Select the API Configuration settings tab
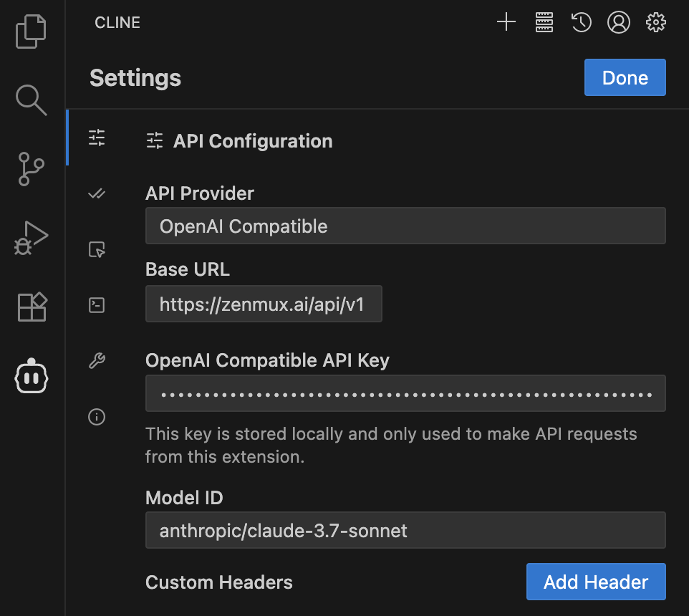 (97, 138)
